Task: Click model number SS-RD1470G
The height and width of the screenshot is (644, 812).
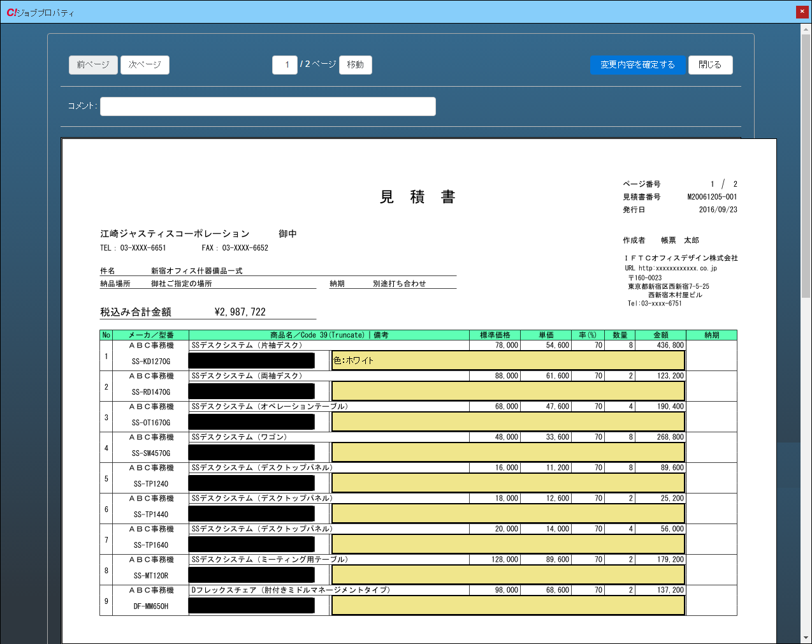Action: pos(151,392)
